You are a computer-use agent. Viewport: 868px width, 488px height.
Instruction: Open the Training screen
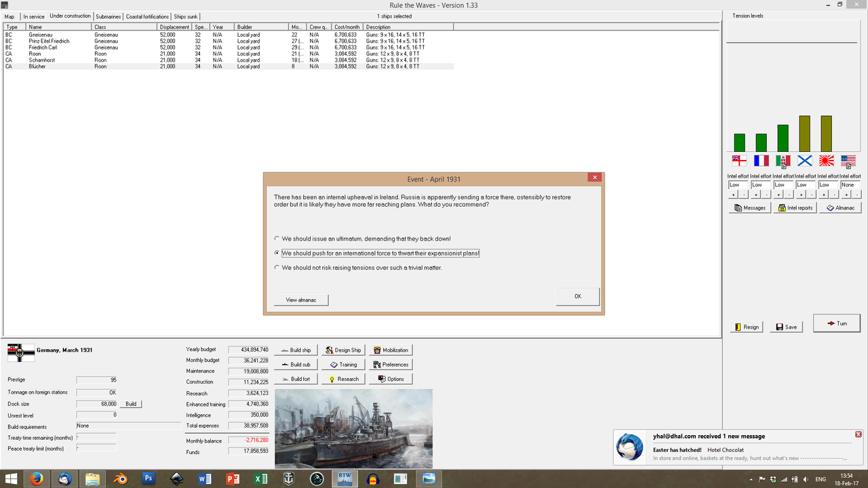342,364
